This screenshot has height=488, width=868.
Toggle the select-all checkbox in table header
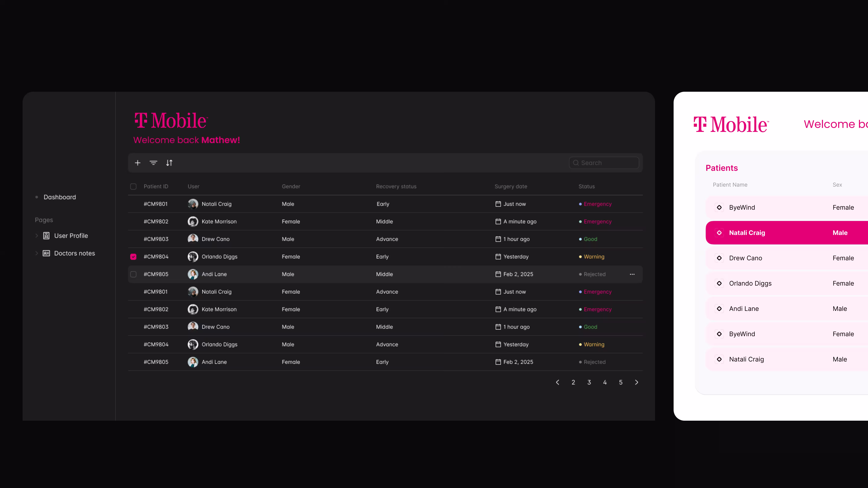133,187
